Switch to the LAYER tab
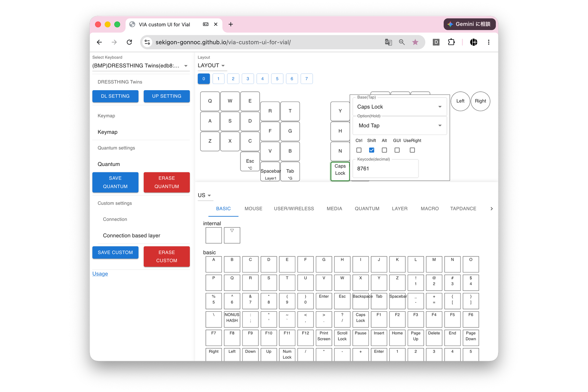Image resolution: width=588 pixels, height=392 pixels. 400,209
